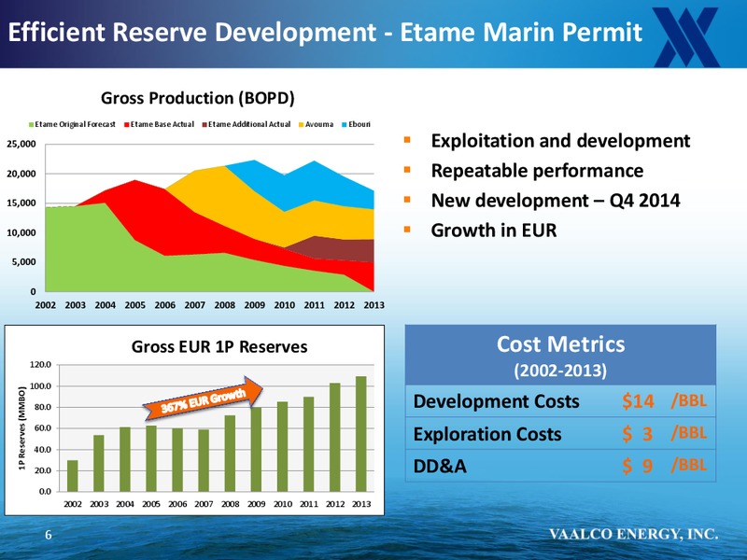The height and width of the screenshot is (560, 747).
Task: Click '2007' on the reserves chart x-axis
Action: tap(204, 504)
